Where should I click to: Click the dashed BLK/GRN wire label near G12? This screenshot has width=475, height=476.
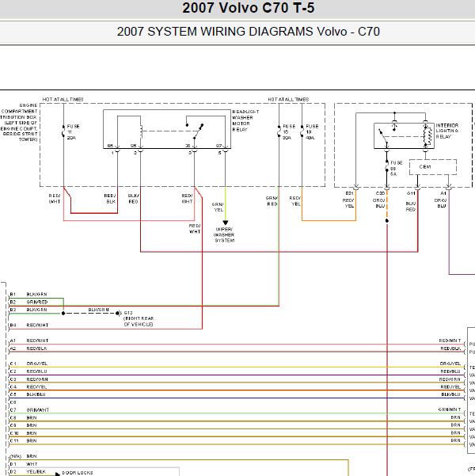(x=99, y=310)
